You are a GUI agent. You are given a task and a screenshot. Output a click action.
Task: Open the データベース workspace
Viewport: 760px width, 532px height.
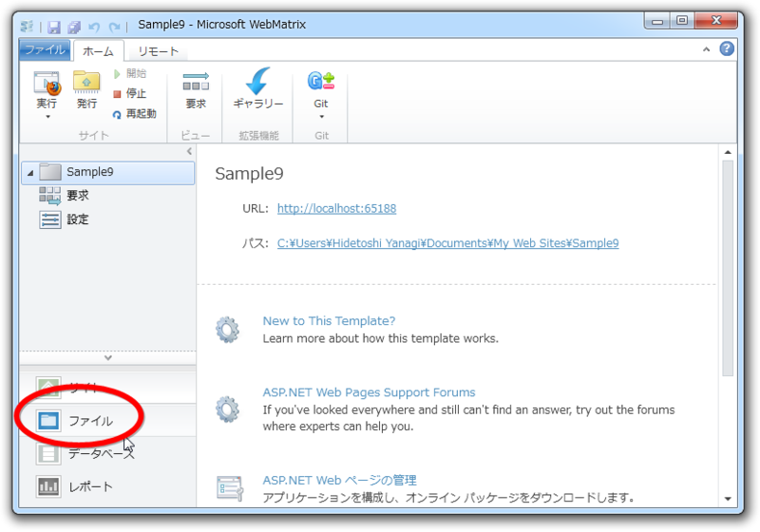(107, 453)
